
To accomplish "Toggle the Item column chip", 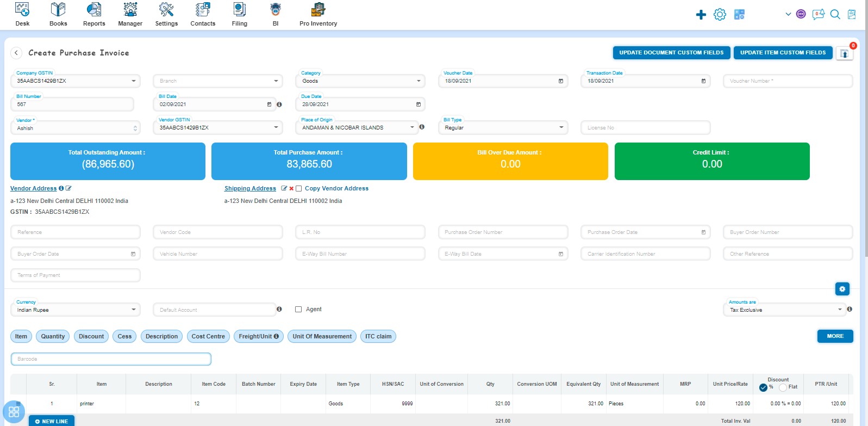I will point(21,336).
